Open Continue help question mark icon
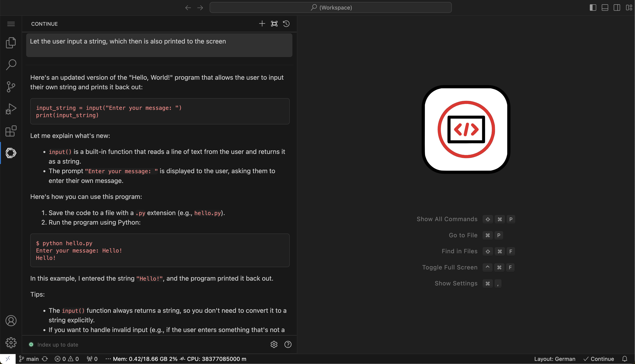The width and height of the screenshot is (635, 364). click(288, 345)
